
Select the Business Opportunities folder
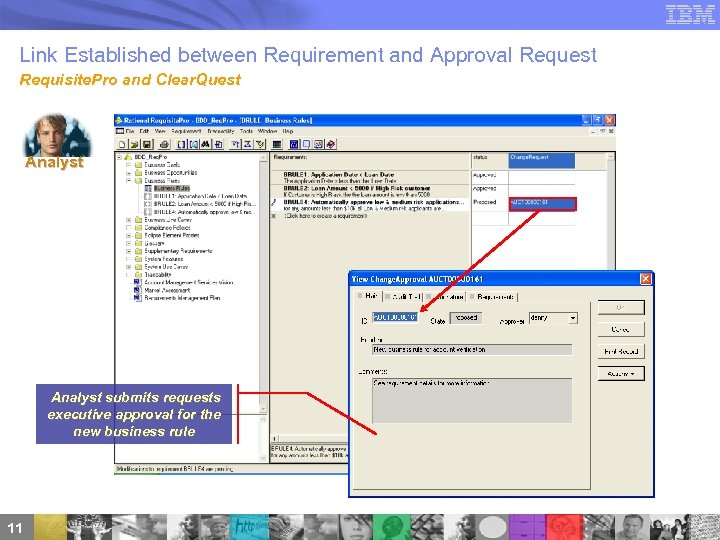(170, 173)
